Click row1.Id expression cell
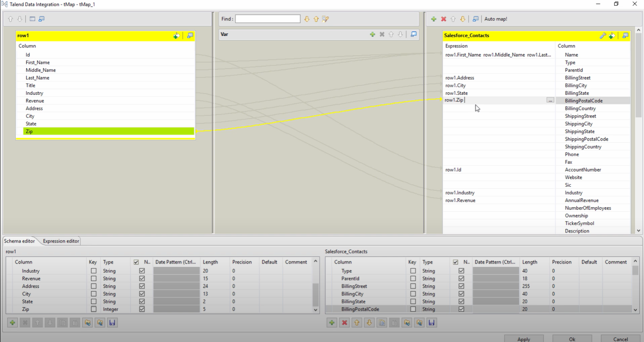This screenshot has height=342, width=644. (499, 170)
